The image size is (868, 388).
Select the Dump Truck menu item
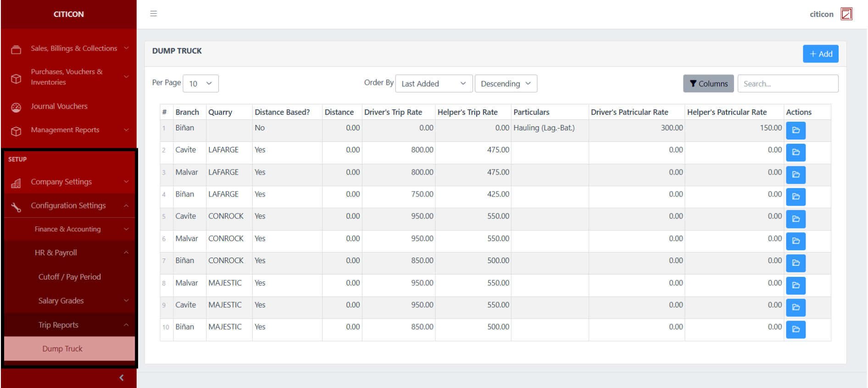pyautogui.click(x=62, y=349)
